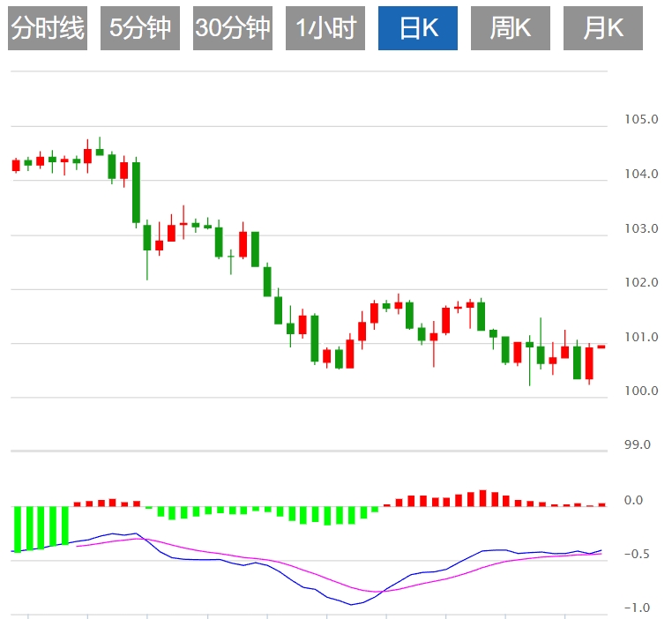This screenshot has height=619, width=672.
Task: Click the first bright green MACD bar at left
Action: [17, 529]
